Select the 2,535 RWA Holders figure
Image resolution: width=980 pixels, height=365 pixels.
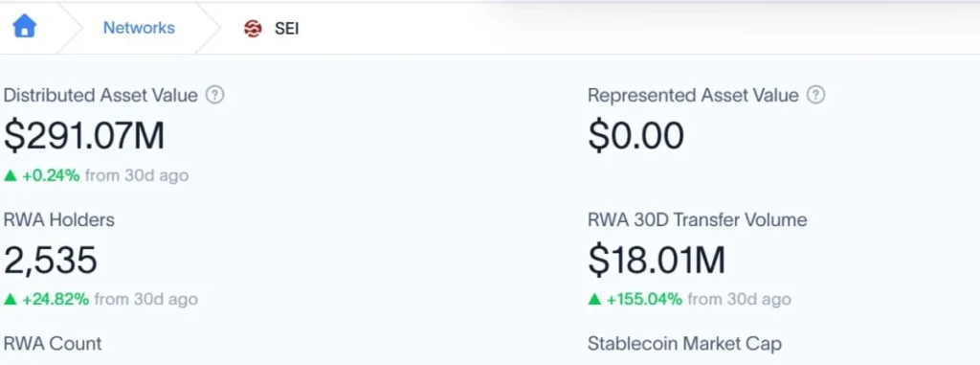pyautogui.click(x=51, y=261)
